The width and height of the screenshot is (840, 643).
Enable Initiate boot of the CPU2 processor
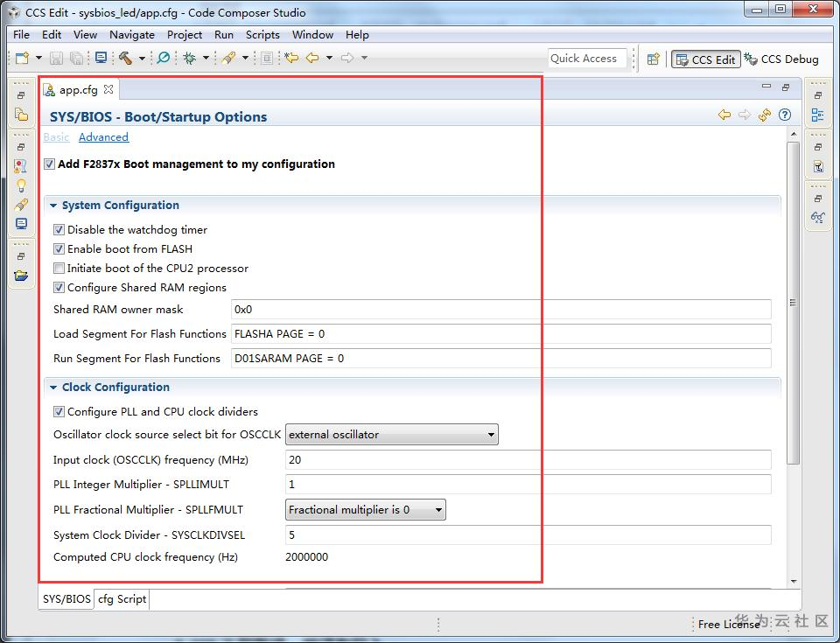tap(59, 269)
